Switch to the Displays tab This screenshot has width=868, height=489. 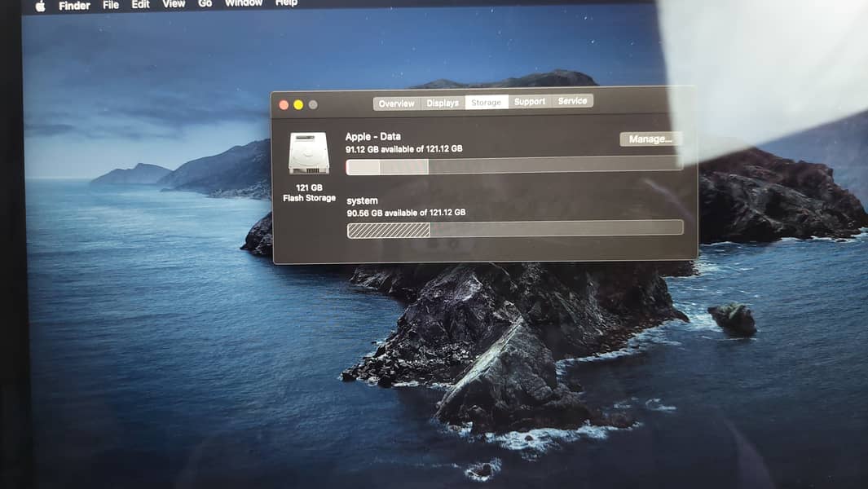pyautogui.click(x=443, y=103)
